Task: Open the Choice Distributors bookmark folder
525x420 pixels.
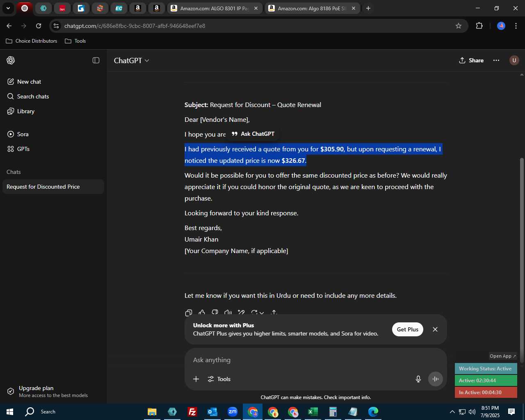Action: click(x=32, y=41)
